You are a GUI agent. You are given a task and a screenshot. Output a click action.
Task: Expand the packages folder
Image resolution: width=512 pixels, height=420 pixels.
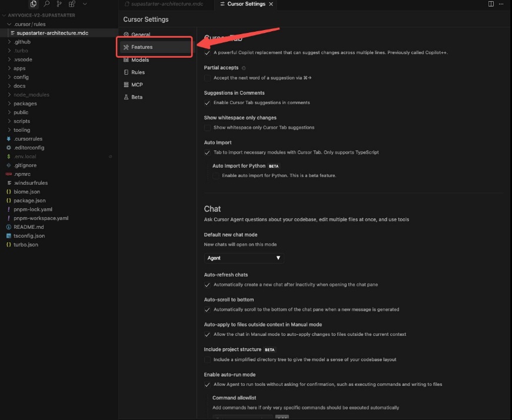point(25,104)
